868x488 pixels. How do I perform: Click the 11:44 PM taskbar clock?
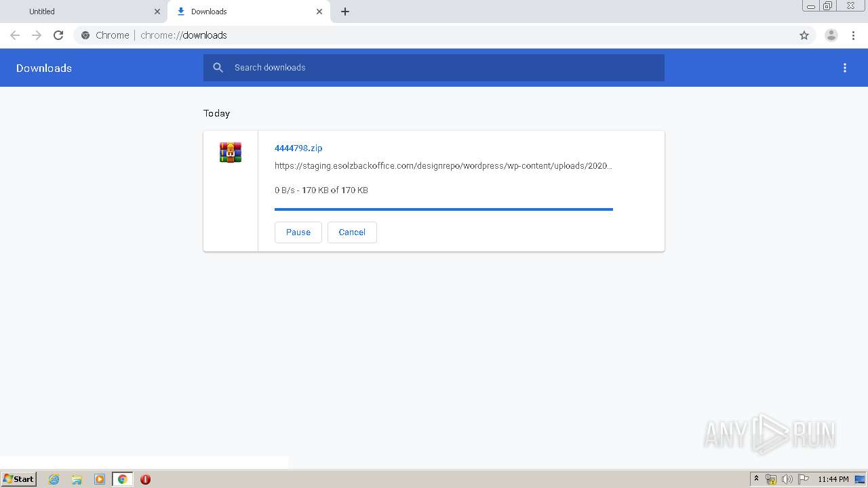pos(833,479)
